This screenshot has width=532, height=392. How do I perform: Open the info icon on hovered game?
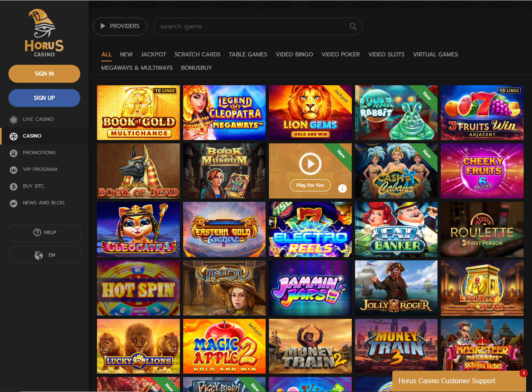click(x=342, y=188)
